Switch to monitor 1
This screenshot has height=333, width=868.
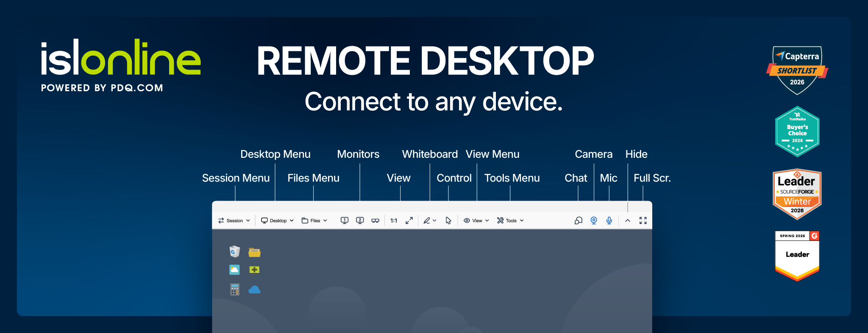click(x=345, y=221)
